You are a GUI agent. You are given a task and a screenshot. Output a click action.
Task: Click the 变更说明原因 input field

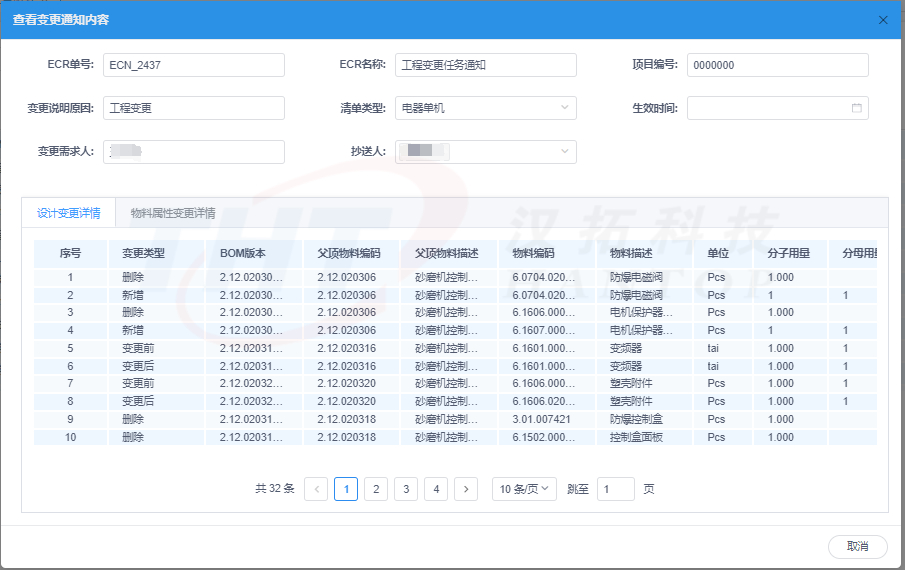tap(193, 108)
